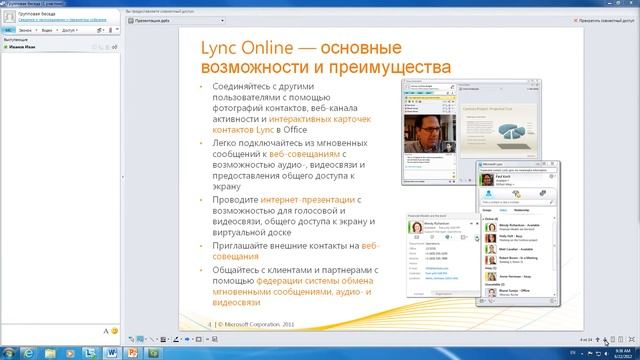Expand the arrow stamp dropdown
This screenshot has width=640, height=360.
click(193, 339)
